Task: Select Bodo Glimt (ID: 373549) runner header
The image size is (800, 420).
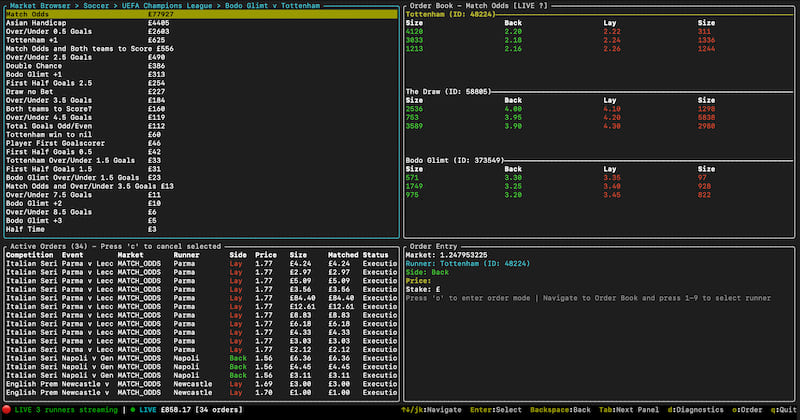Action: (x=454, y=160)
